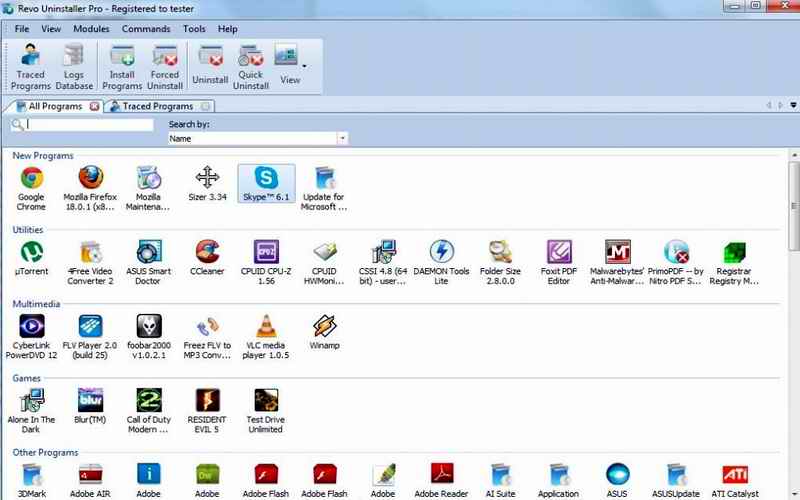Image resolution: width=800 pixels, height=500 pixels.
Task: Start Quick Uninstall from toolbar
Action: tap(251, 66)
